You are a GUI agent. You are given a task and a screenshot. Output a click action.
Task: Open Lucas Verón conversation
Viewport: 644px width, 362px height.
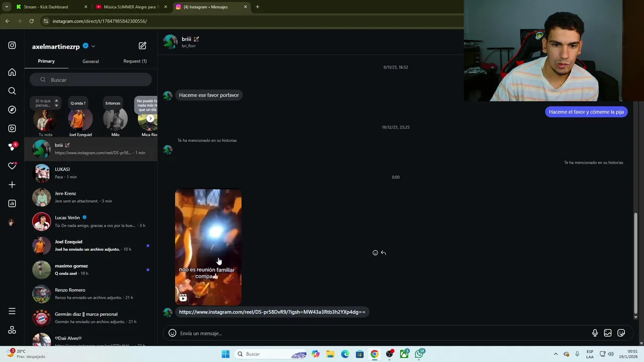(91, 221)
